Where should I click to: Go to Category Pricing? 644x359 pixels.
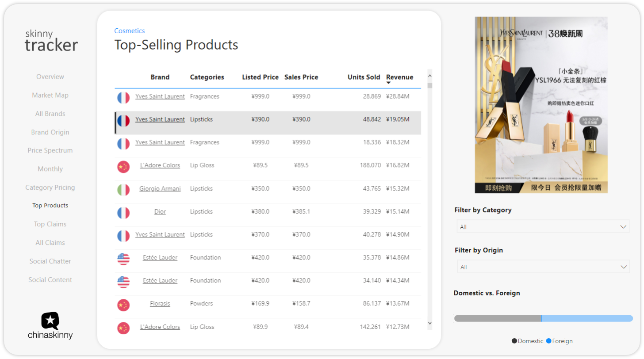coord(50,187)
